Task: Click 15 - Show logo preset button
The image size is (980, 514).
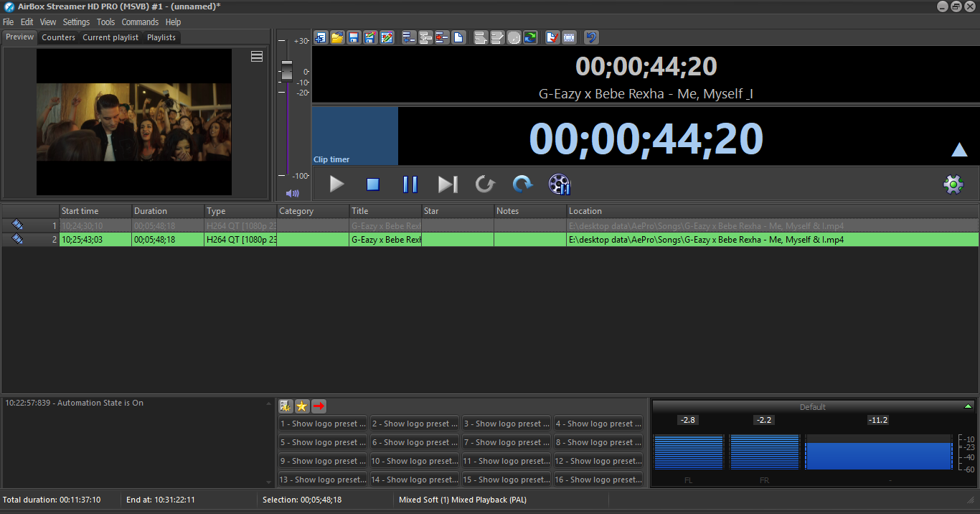Action: 507,480
